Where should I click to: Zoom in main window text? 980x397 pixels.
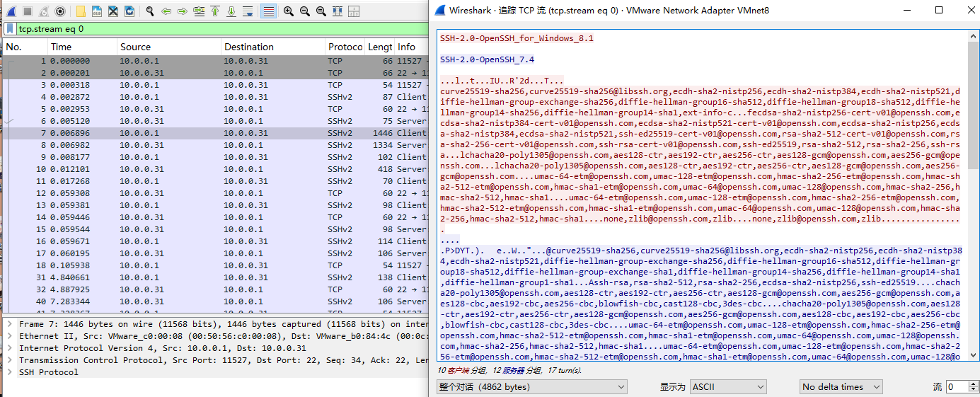click(x=289, y=11)
